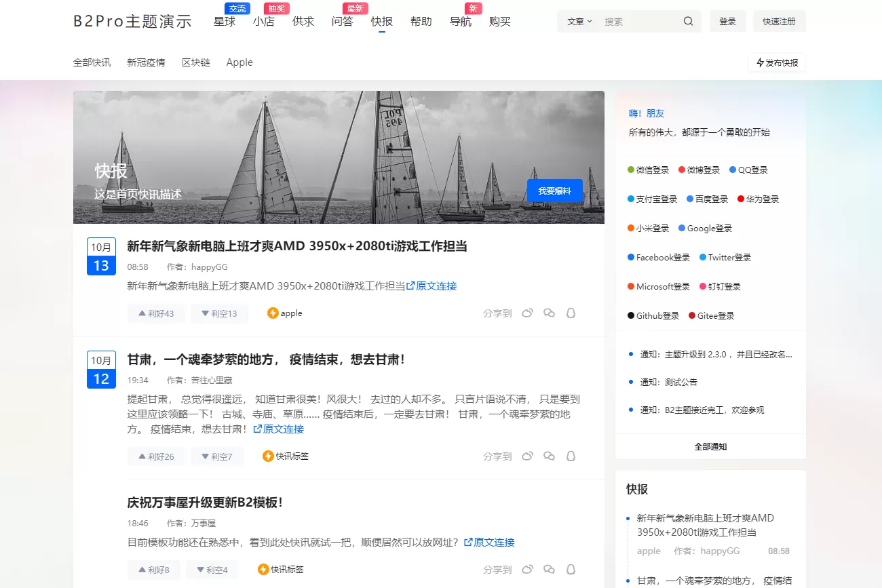Click the search magnifier icon
The image size is (882, 588).
(x=688, y=21)
